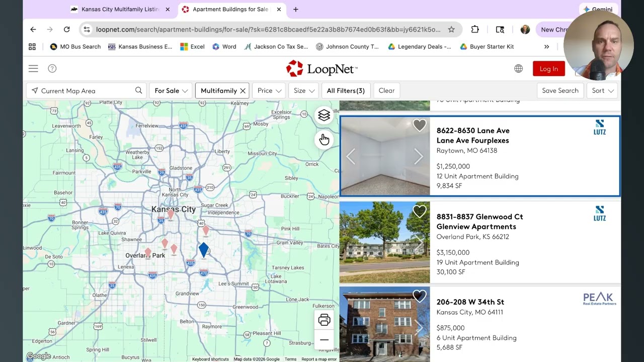The image size is (644, 362).
Task: Click the red map pin near Kansas City label
Action: pyautogui.click(x=171, y=215)
